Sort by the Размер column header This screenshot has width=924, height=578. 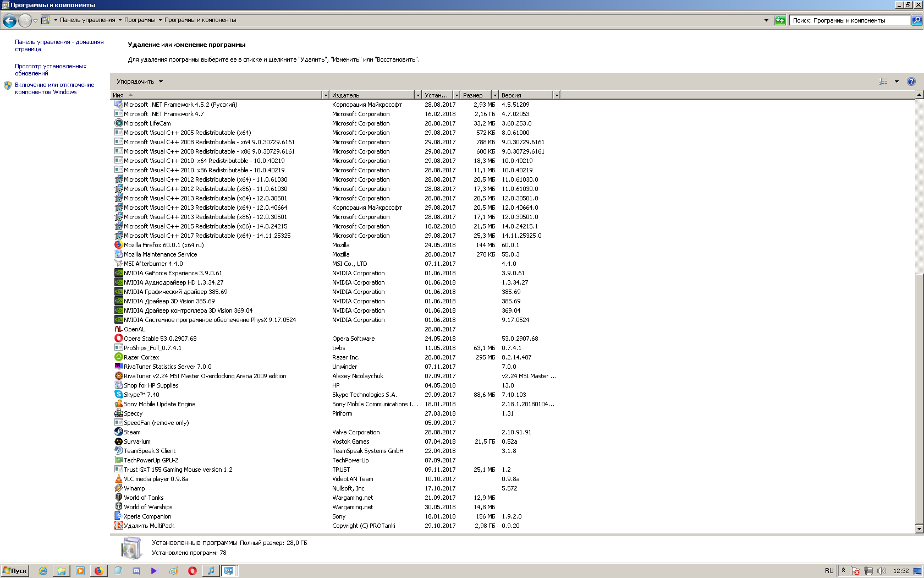(476, 95)
